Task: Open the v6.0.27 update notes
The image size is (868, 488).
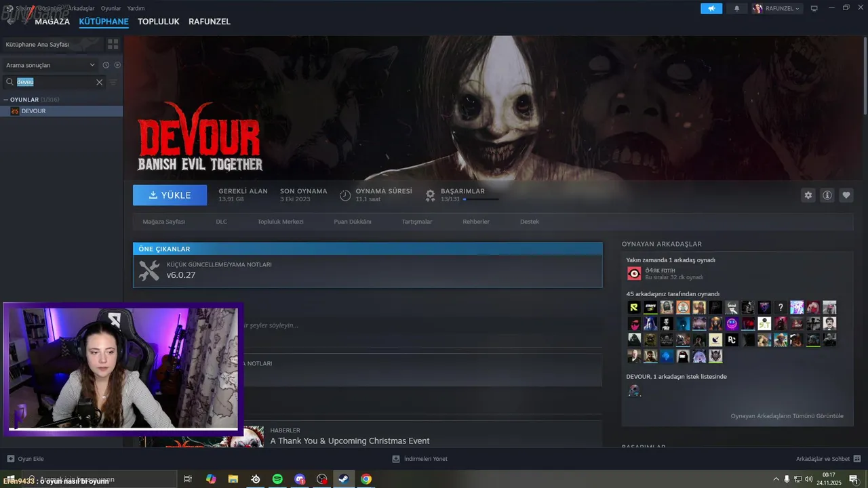Action: coord(368,271)
